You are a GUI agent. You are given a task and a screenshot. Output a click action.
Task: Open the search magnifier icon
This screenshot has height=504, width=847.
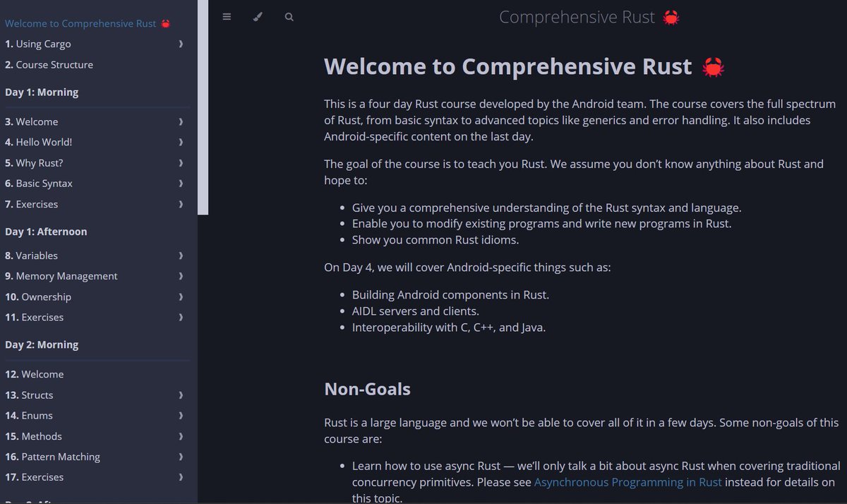click(x=289, y=17)
